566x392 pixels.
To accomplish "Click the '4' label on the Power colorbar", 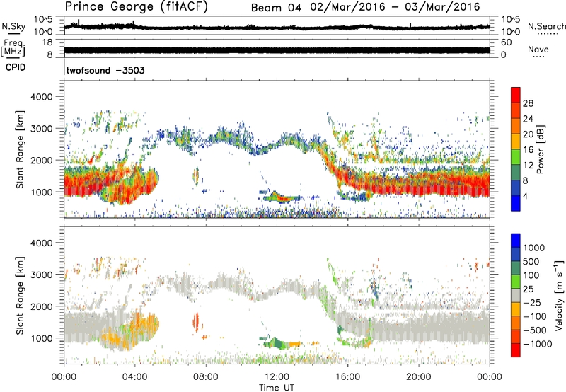I will [526, 197].
